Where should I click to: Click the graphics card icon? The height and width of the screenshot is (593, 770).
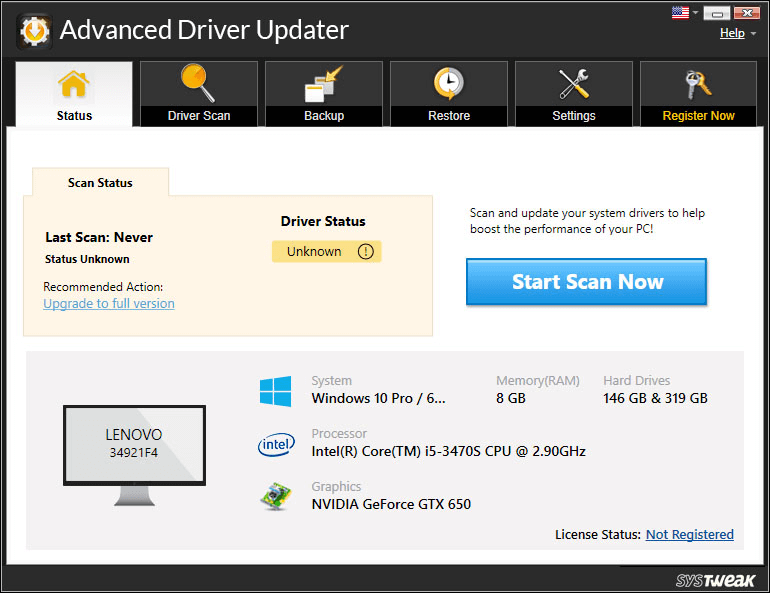tap(275, 497)
